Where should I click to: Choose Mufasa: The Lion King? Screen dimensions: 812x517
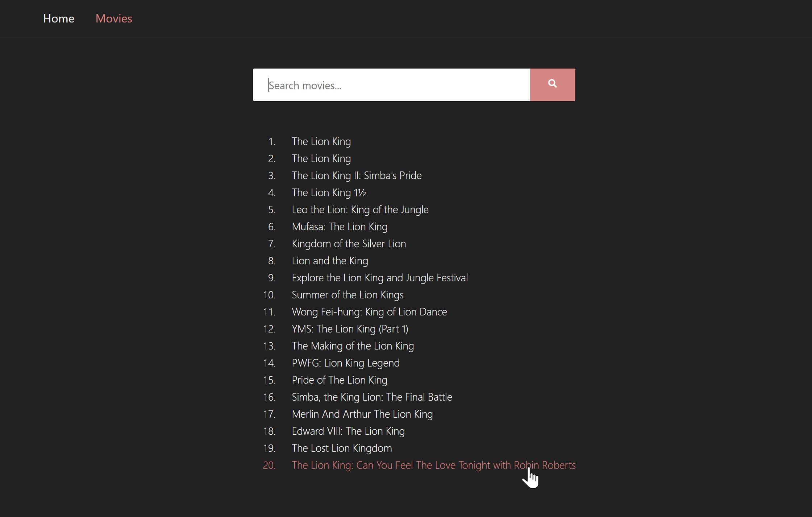(340, 227)
